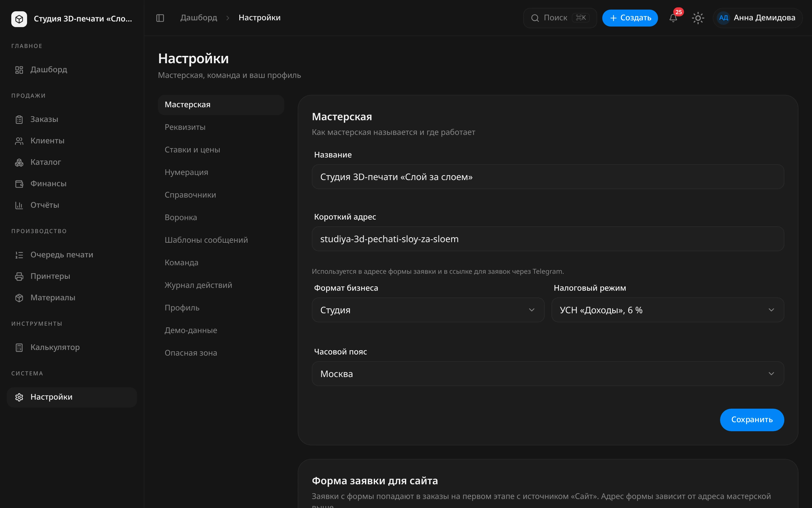The width and height of the screenshot is (812, 508).
Task: Click the Отчёты bar chart icon
Action: [19, 205]
